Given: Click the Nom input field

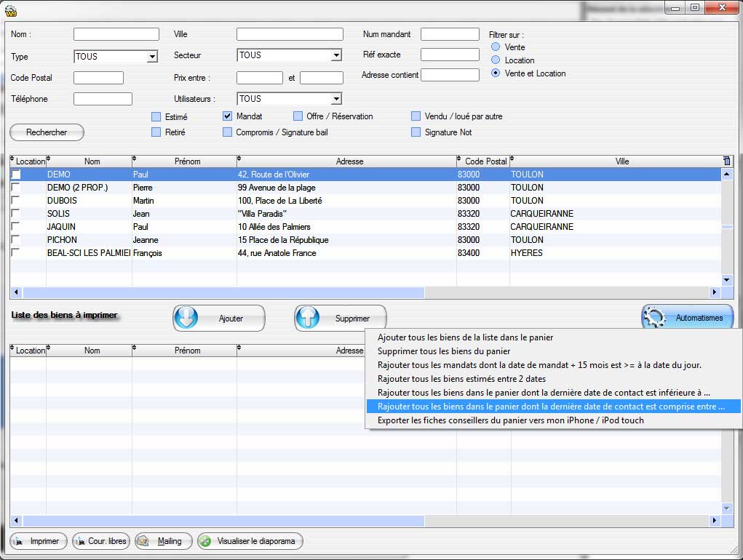Looking at the screenshot, I should click(x=116, y=34).
